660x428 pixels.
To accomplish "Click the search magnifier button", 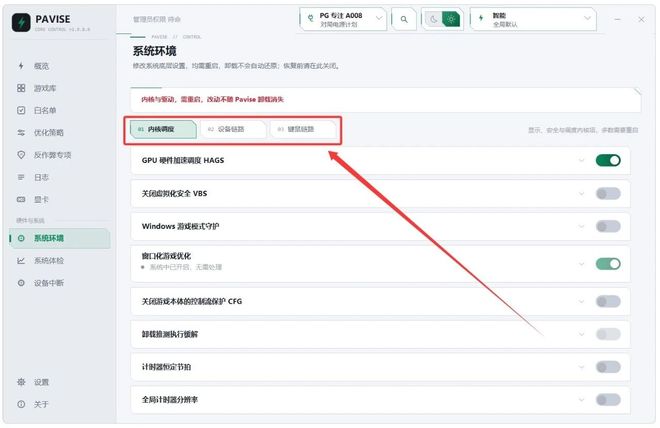I will click(x=404, y=19).
